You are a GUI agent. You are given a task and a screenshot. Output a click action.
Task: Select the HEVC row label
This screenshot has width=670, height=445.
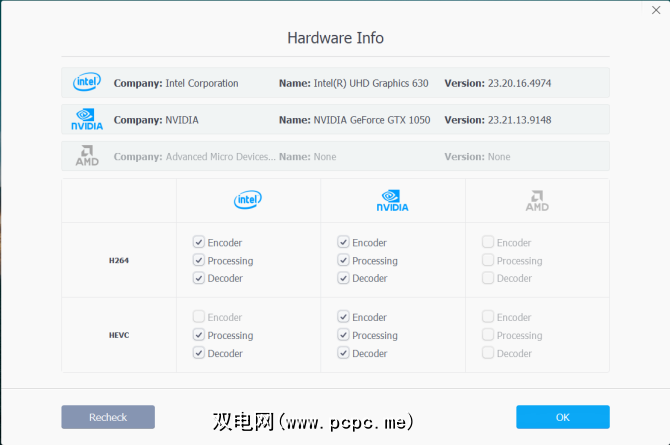pos(119,335)
